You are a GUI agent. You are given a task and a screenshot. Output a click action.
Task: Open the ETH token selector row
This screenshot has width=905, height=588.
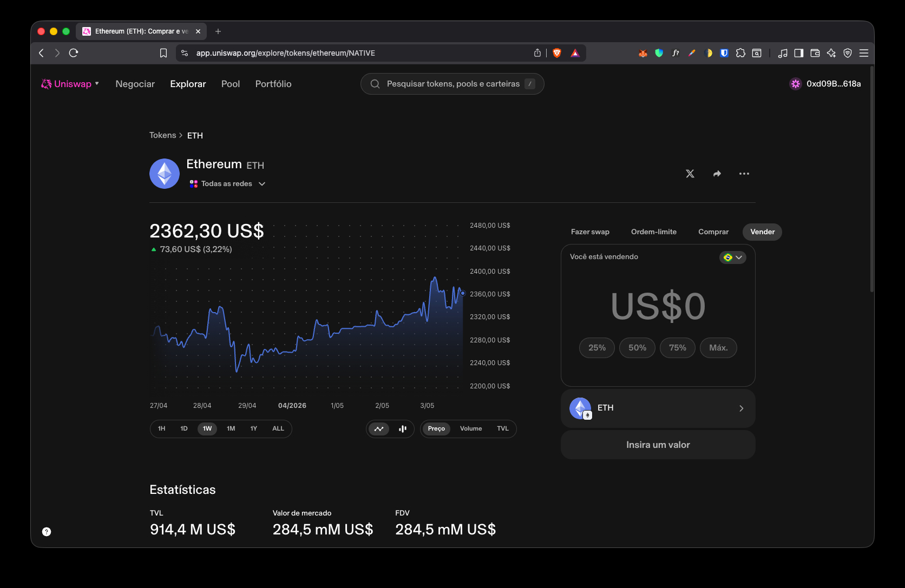(658, 408)
